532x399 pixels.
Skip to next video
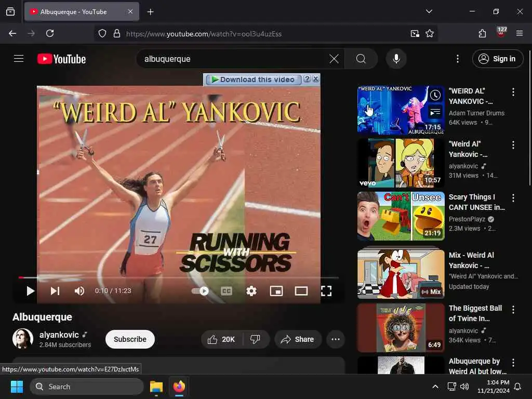pos(55,291)
